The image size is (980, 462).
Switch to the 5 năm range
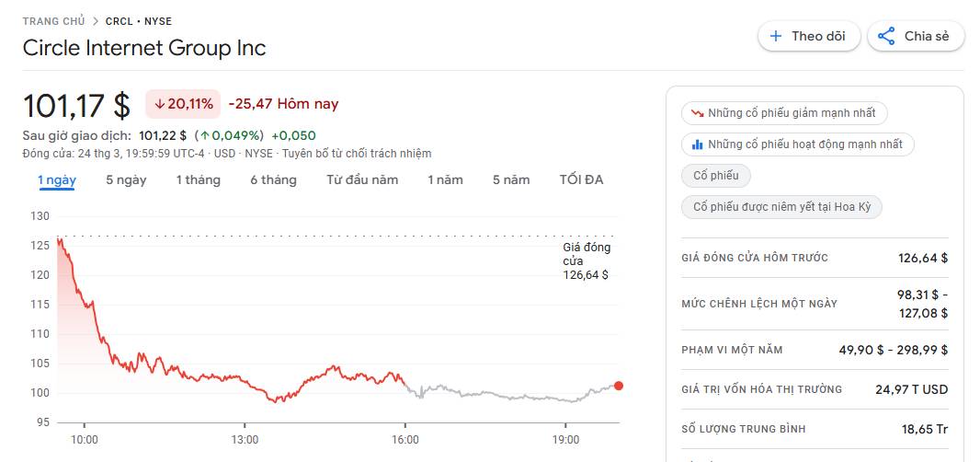tap(511, 179)
